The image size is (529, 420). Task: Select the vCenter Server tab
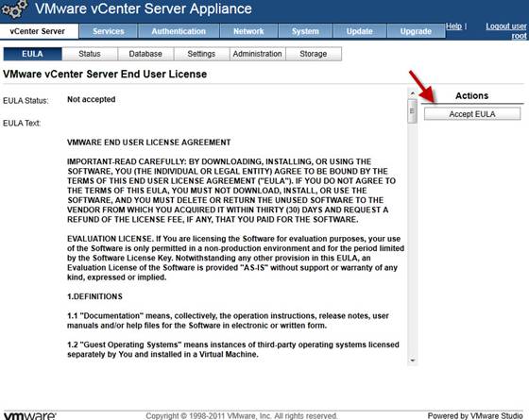click(x=38, y=31)
